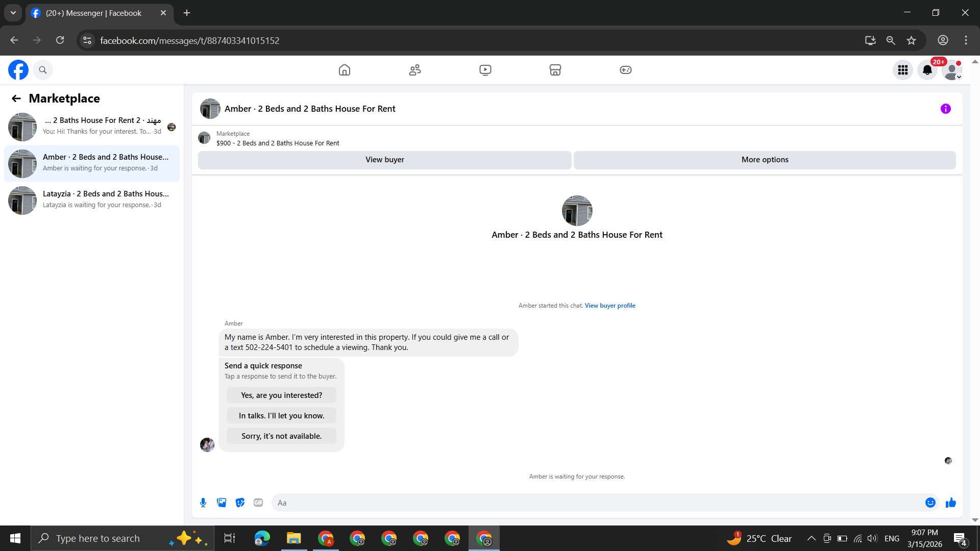The image size is (980, 551).
Task: Attach a photo using the image icon
Action: [x=222, y=503]
